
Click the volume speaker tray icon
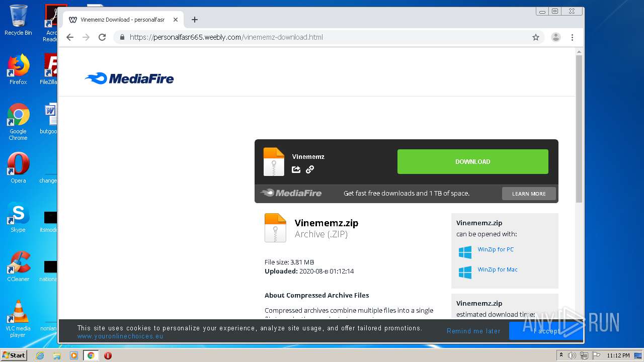[x=572, y=355]
